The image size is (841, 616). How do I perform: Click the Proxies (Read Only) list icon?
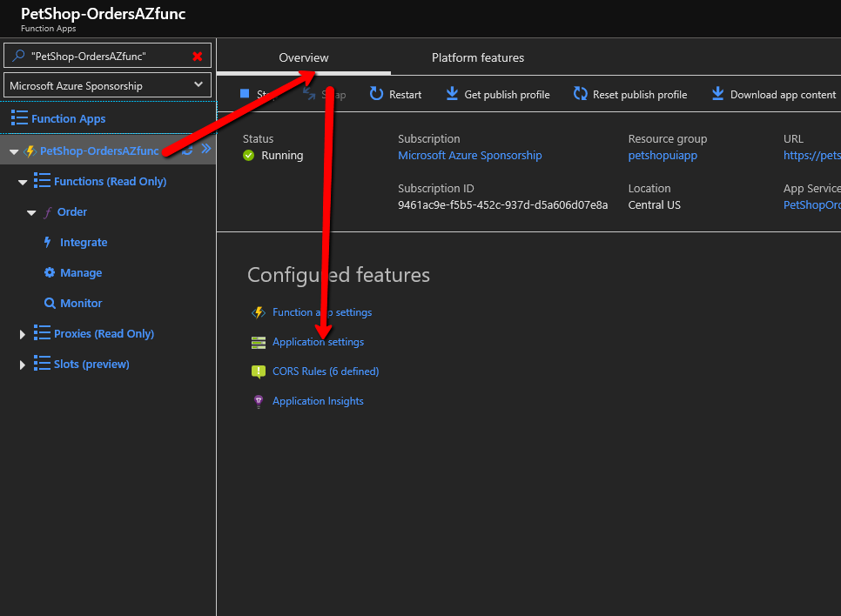42,333
